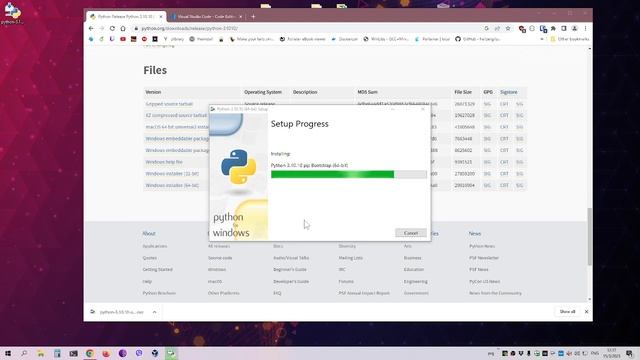Viewport: 640px width, 360px height.
Task: Close the Python Release tab
Action: coord(161,17)
